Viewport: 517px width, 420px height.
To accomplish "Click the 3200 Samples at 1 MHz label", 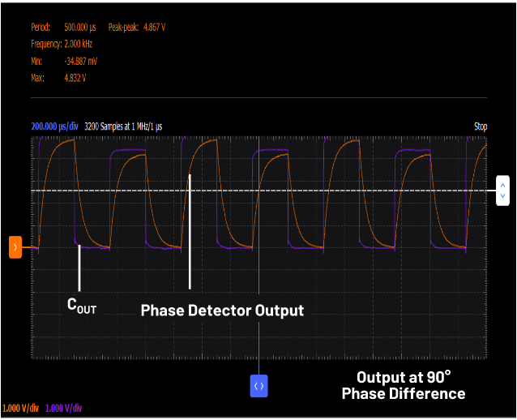I will [123, 126].
